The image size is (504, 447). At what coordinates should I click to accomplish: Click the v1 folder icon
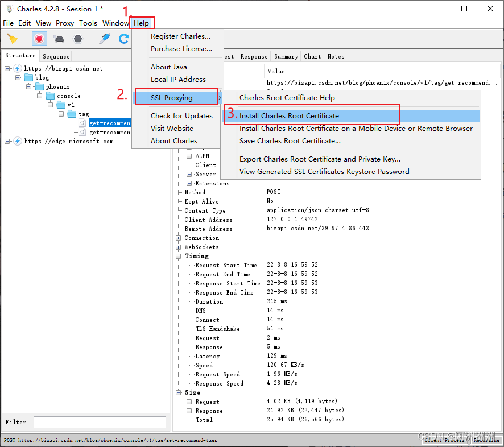pyautogui.click(x=61, y=105)
